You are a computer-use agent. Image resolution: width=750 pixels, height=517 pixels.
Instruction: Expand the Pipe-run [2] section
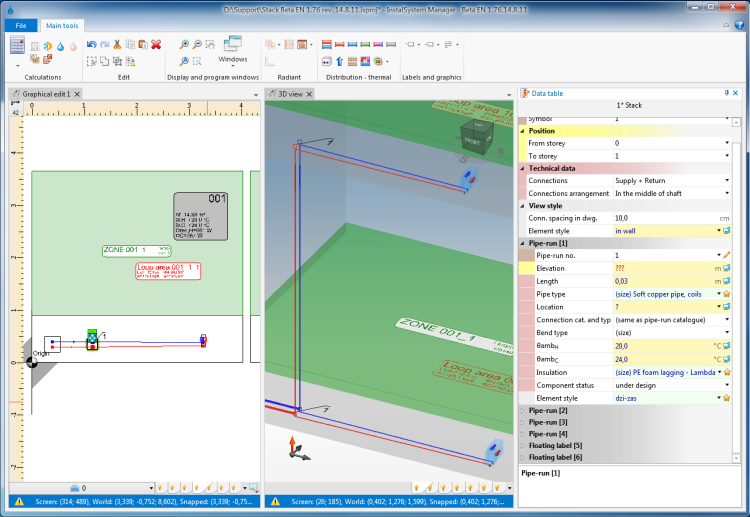[x=522, y=410]
